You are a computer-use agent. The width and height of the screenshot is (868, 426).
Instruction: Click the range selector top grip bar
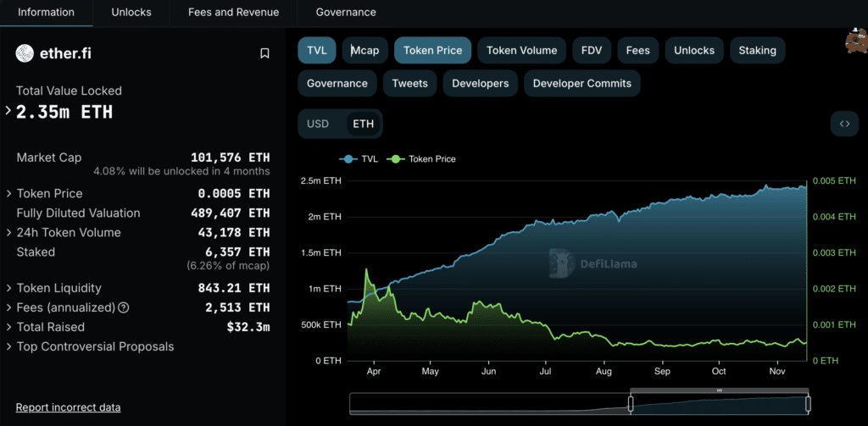tap(719, 390)
